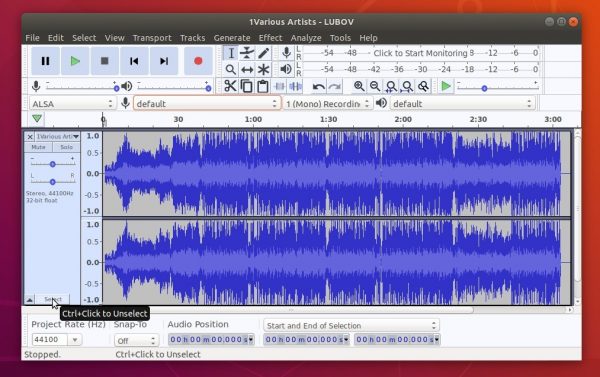The image size is (600, 377).
Task: Click the track Select button
Action: pyautogui.click(x=52, y=299)
